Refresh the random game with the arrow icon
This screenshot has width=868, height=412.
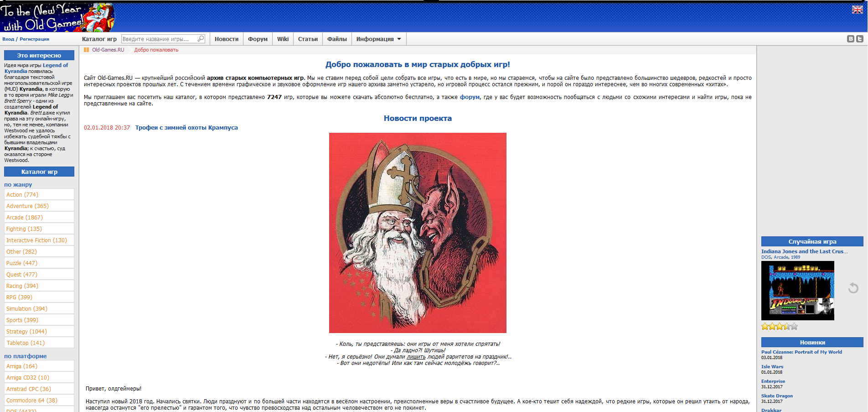[x=853, y=288]
